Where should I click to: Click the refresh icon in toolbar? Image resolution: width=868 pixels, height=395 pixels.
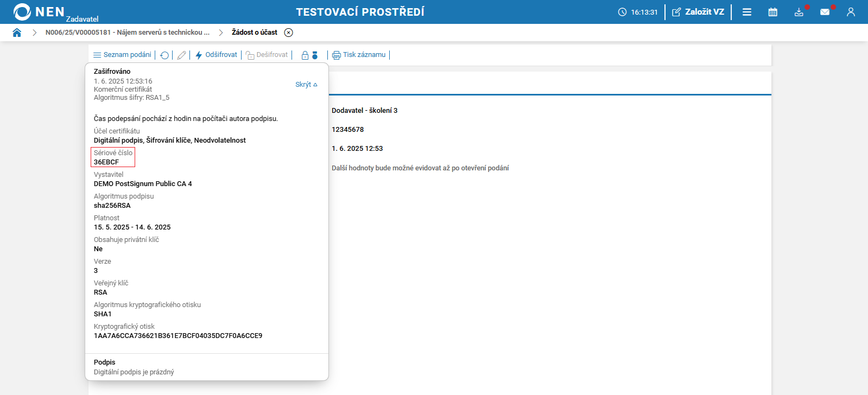point(164,55)
